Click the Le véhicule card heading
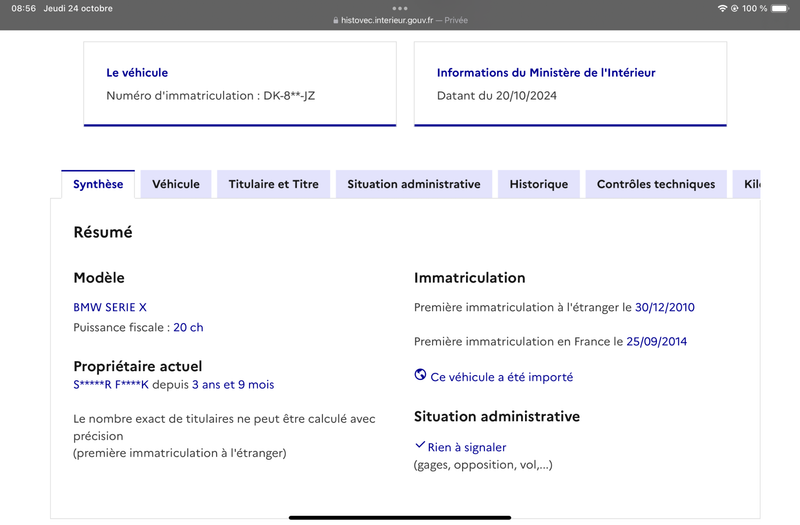 [137, 73]
